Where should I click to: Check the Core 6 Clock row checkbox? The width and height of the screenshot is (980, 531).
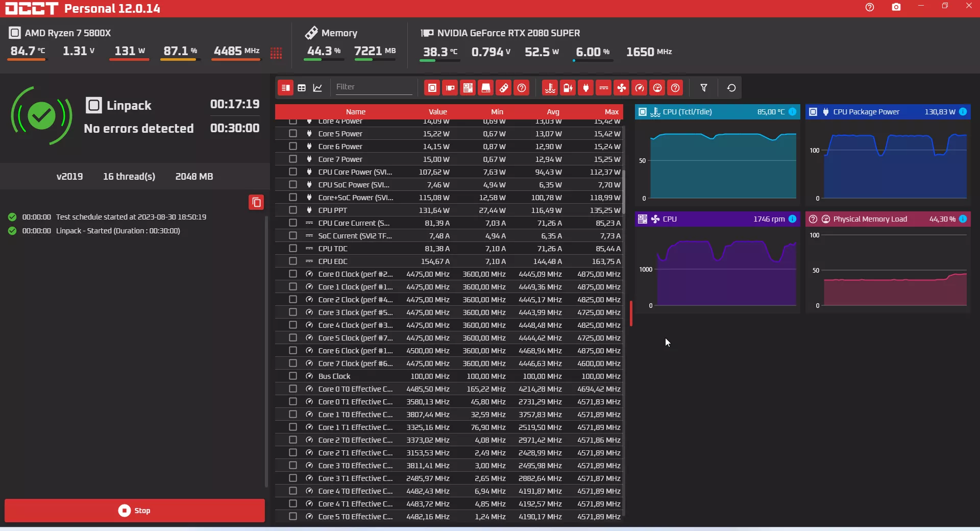pos(293,350)
